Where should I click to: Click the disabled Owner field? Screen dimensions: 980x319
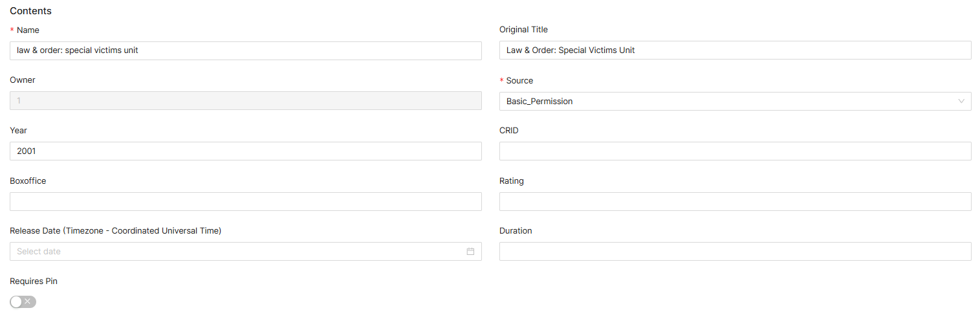(x=246, y=101)
